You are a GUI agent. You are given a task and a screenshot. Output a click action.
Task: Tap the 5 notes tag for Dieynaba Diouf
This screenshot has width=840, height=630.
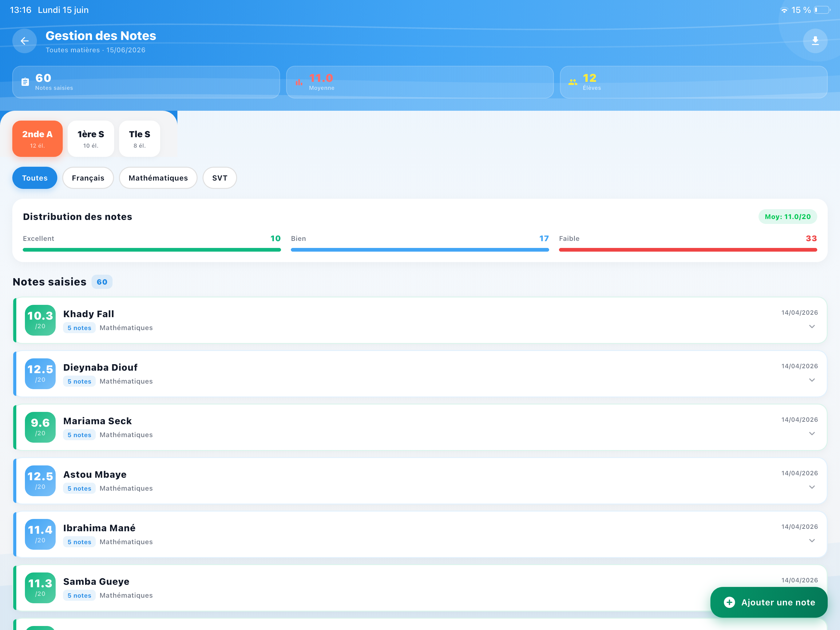[x=79, y=381]
